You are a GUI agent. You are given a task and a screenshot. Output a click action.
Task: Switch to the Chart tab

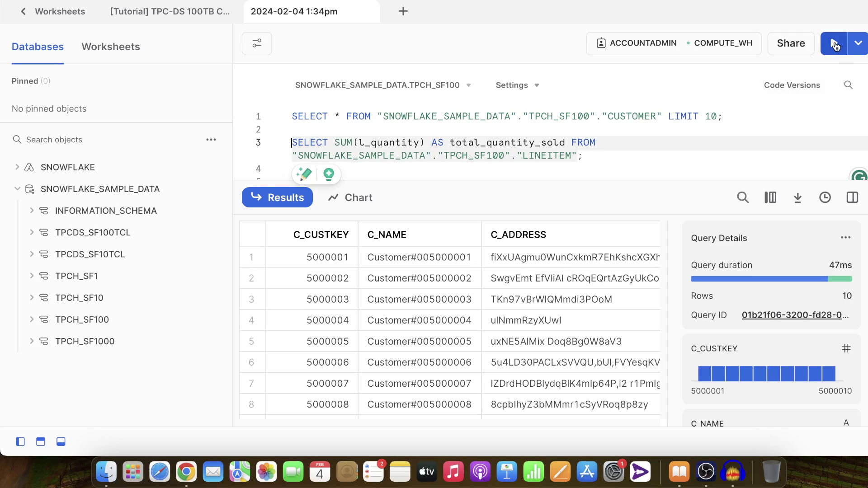(350, 197)
